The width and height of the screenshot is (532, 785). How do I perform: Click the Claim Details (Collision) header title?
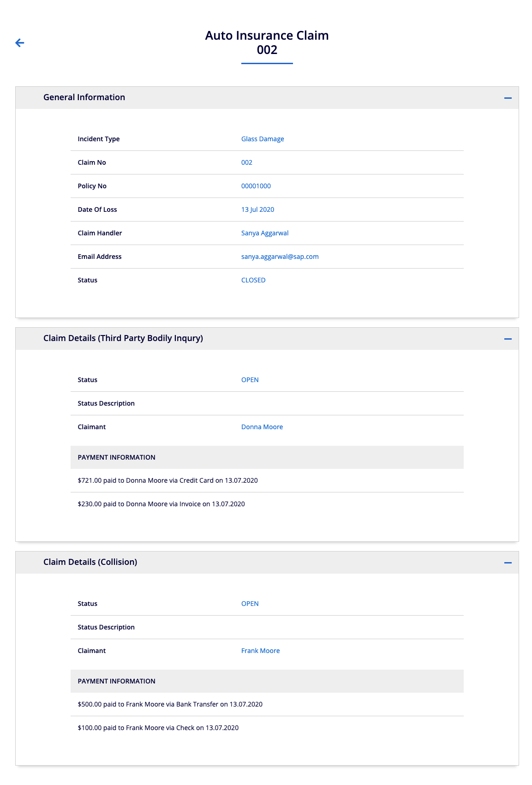[x=90, y=562]
